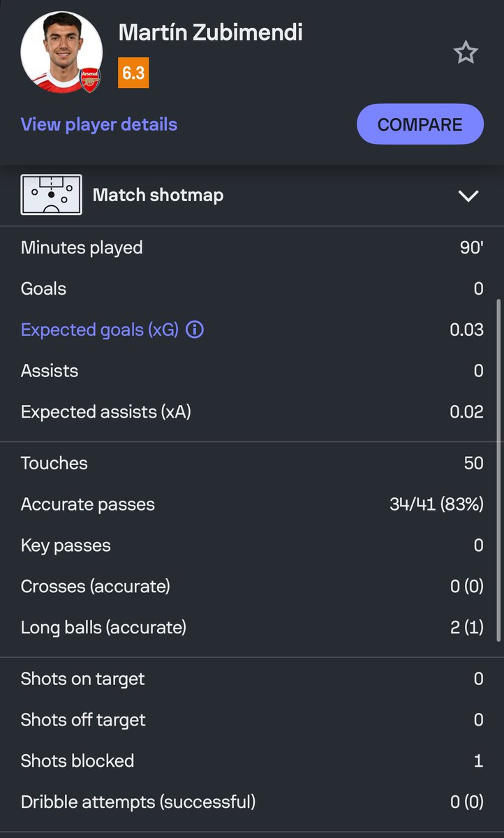Click the orange 6.3 rating badge
This screenshot has height=838, width=504.
pos(133,73)
